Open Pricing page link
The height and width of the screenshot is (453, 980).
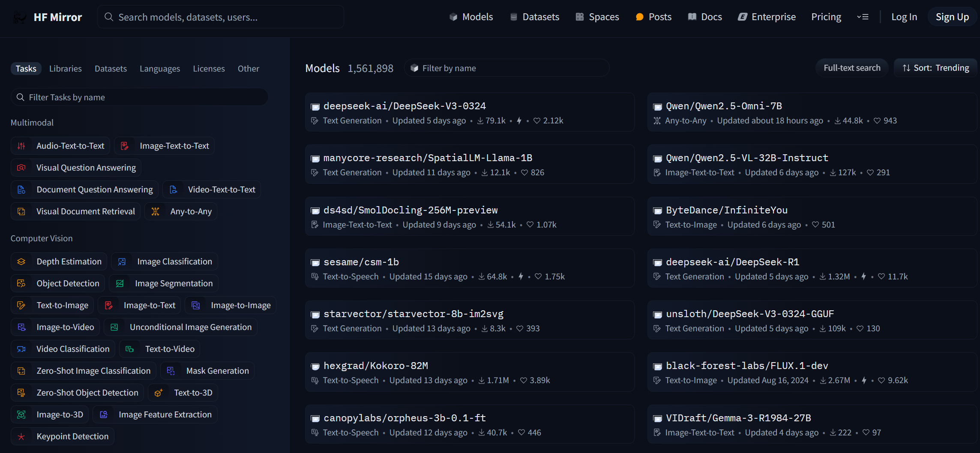(826, 17)
